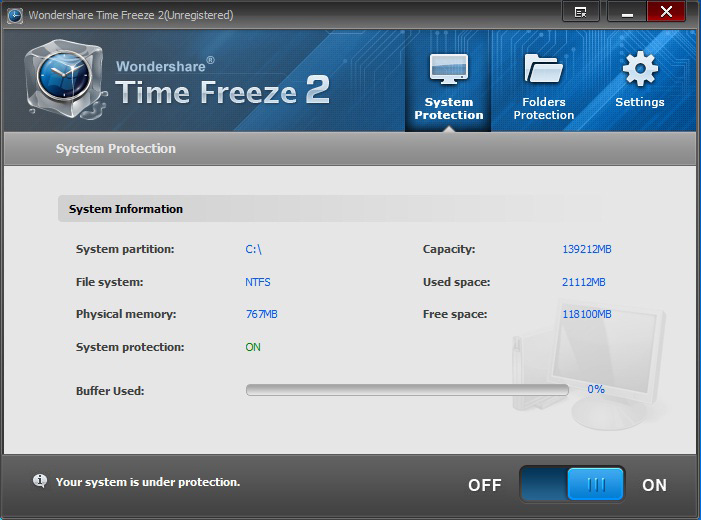Toggle the system protection ON/OFF switch
Screen dimensions: 701x520
pos(572,484)
